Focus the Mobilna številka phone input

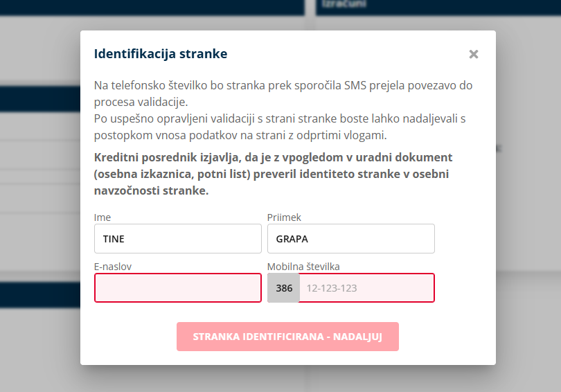[366, 288]
